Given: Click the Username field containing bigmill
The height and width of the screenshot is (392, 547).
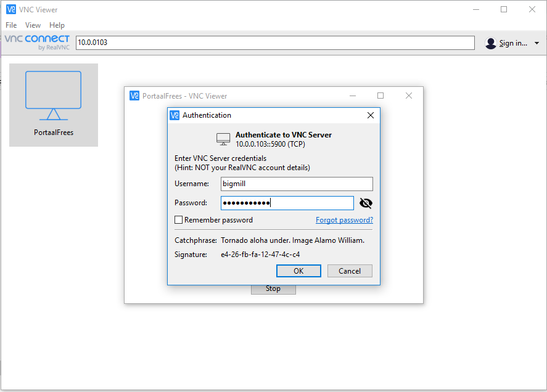Looking at the screenshot, I should (297, 184).
